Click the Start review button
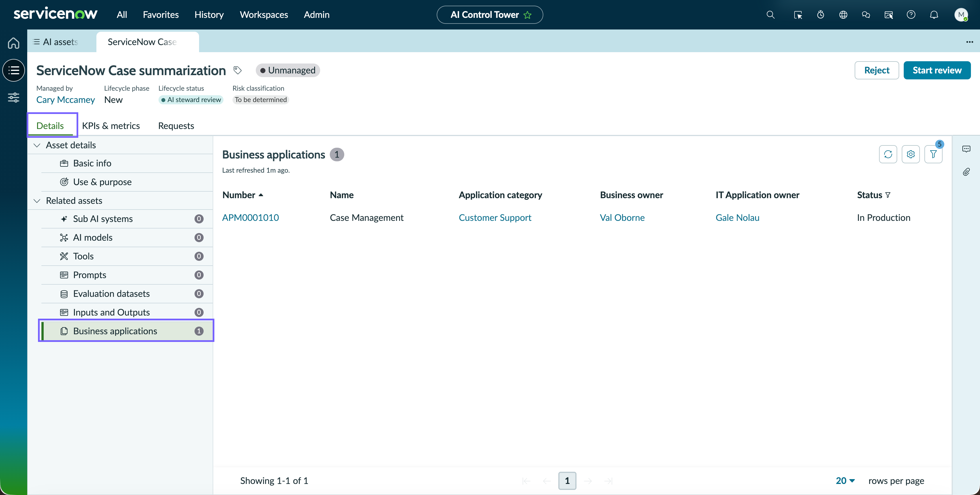 pos(937,70)
